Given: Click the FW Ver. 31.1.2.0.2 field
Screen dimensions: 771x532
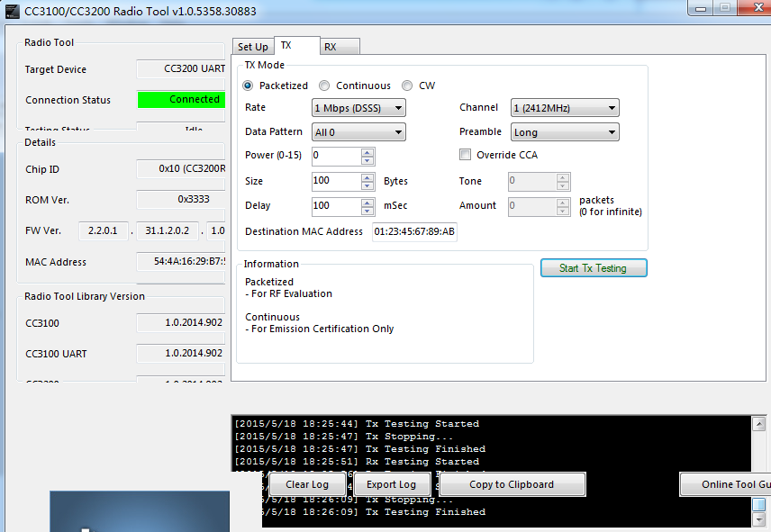Looking at the screenshot, I should pos(168,230).
